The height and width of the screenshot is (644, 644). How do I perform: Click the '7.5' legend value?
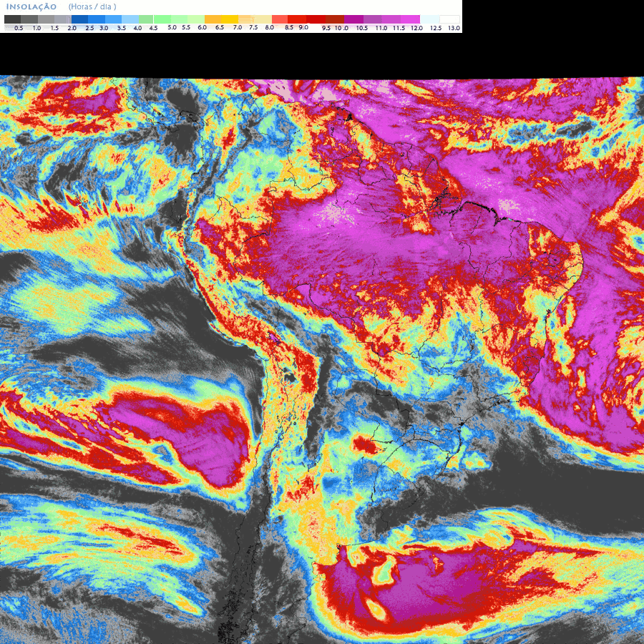pos(253,27)
